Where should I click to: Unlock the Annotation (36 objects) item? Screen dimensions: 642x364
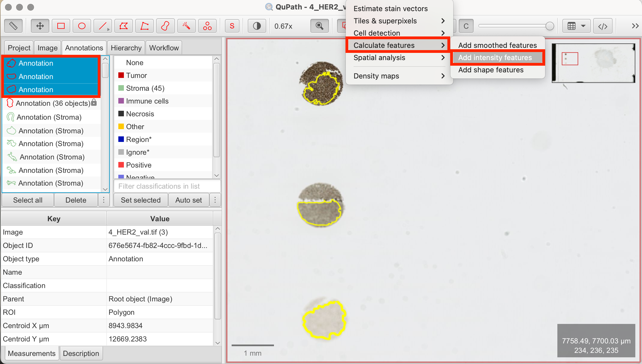tap(94, 103)
